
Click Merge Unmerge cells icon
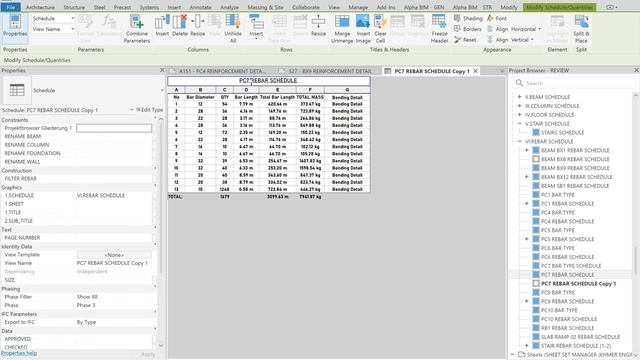[342, 21]
